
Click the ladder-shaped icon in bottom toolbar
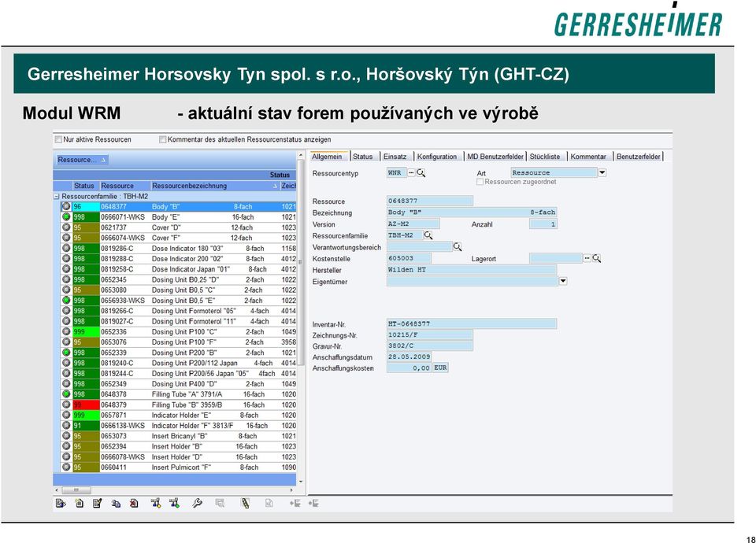(x=246, y=504)
